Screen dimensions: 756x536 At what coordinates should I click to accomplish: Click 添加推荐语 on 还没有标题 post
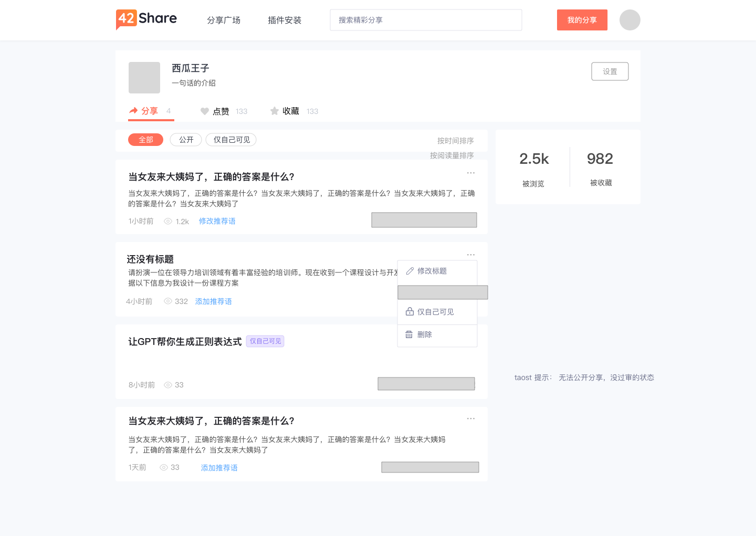pos(214,301)
